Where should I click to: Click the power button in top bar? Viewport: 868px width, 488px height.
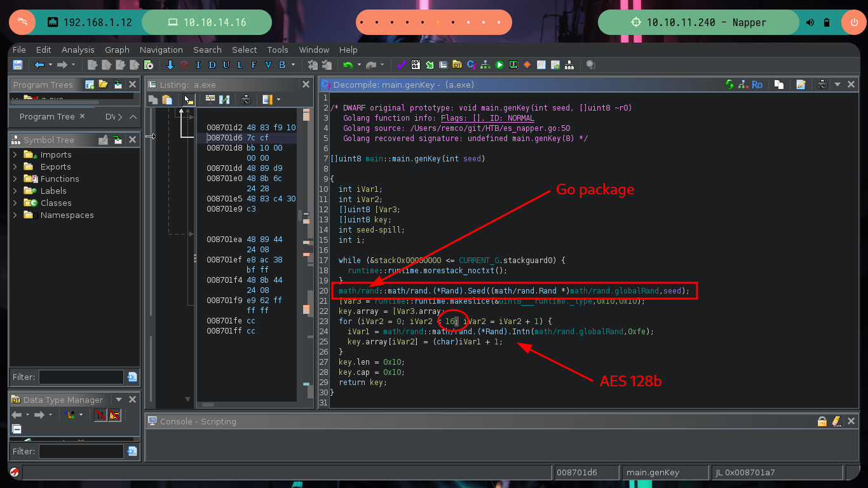(x=853, y=22)
